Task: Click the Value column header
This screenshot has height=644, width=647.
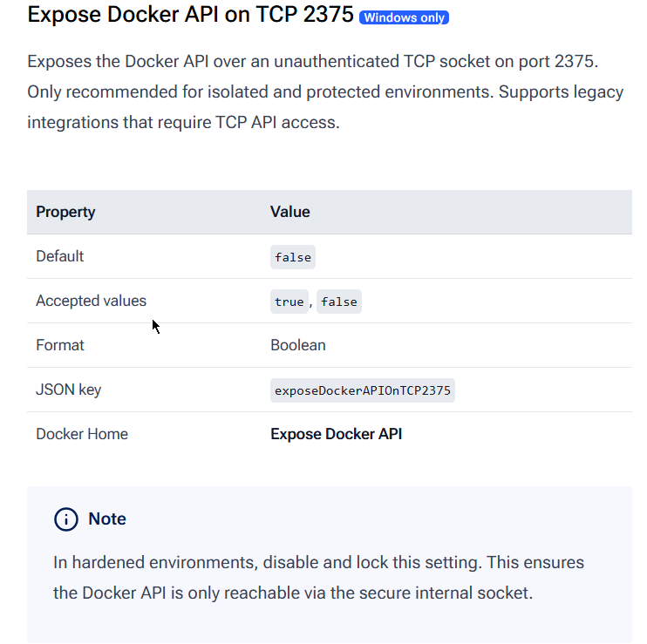Action: point(290,212)
